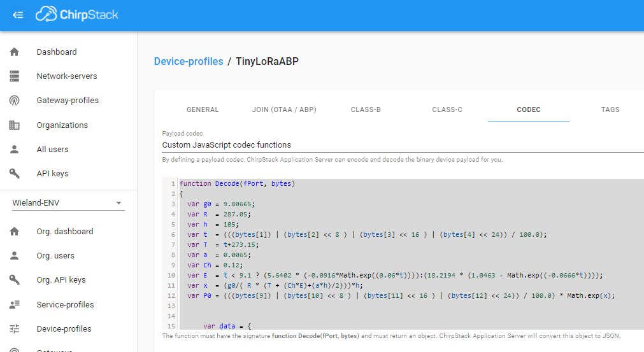Click the Network-servers stack icon
Screen dimensions: 644x352
(15, 76)
